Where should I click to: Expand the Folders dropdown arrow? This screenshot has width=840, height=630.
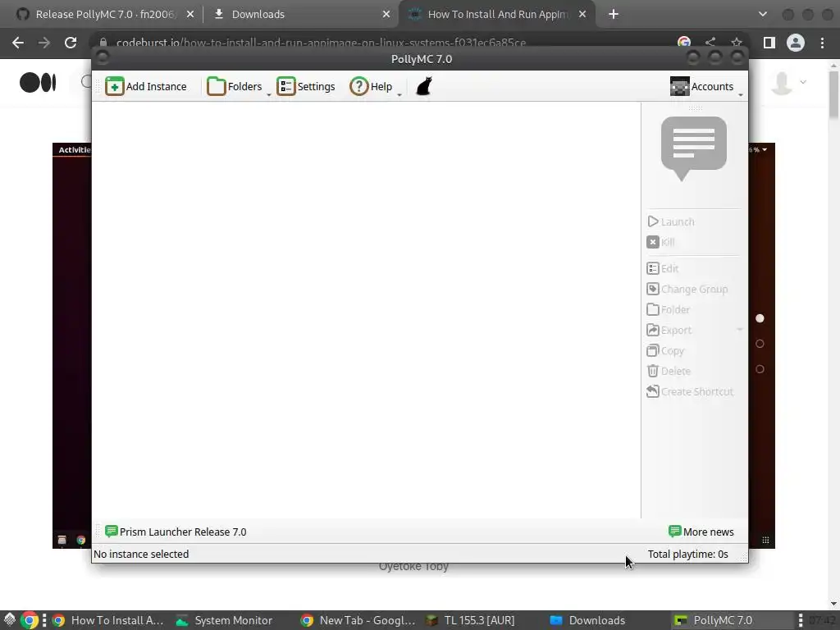(x=269, y=94)
